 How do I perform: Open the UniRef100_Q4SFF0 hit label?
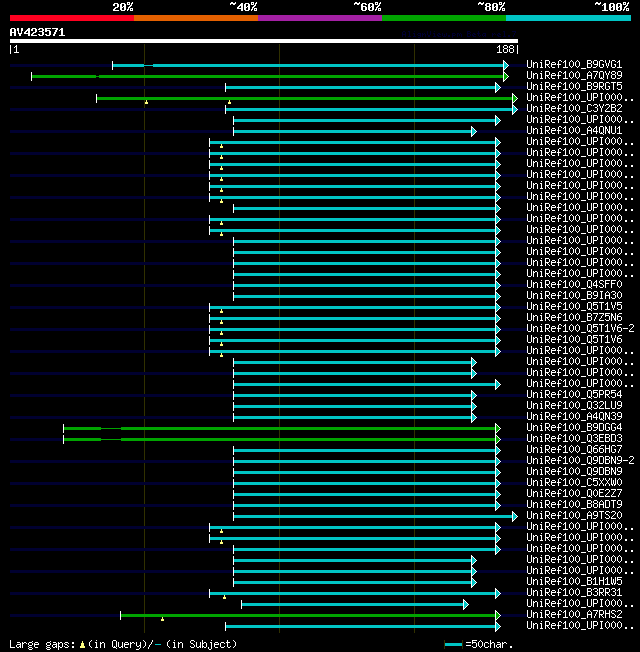[574, 284]
